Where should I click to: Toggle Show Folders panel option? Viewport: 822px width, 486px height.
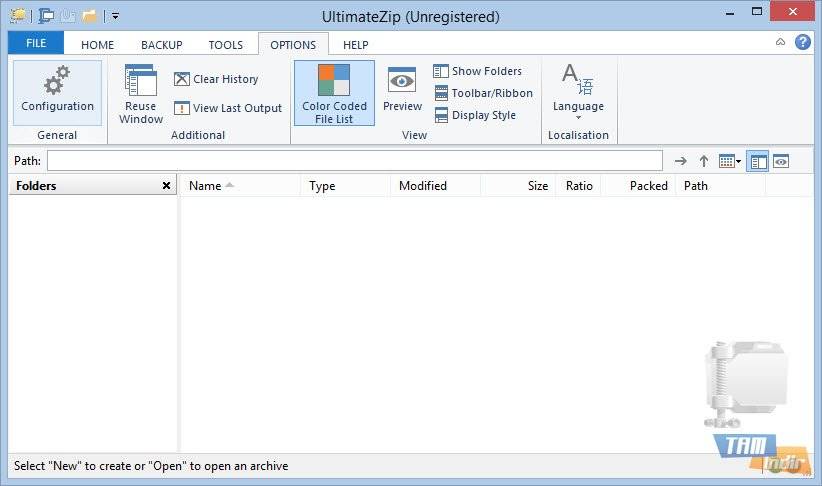click(477, 71)
